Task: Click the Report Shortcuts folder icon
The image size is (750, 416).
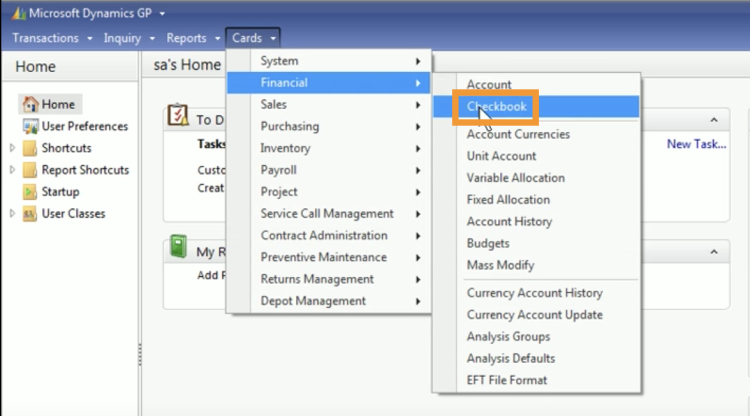Action: (x=30, y=170)
